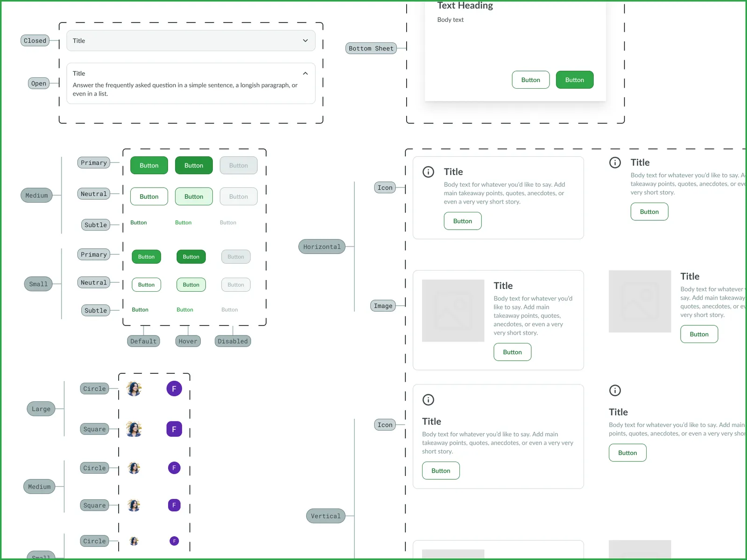Click the info icon in the borderless horizontal Title card
Screen dimensions: 747x560
615,162
